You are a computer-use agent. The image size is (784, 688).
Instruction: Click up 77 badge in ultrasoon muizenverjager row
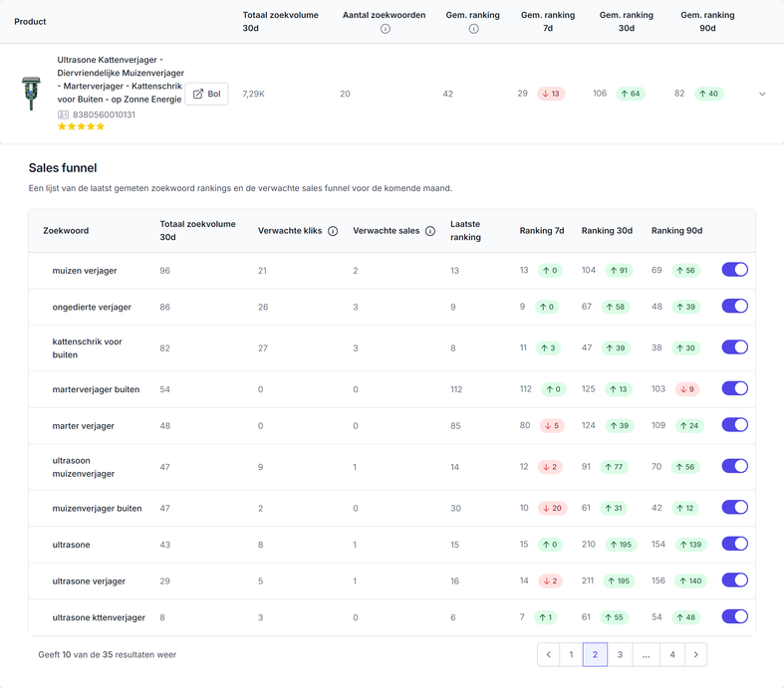(614, 467)
